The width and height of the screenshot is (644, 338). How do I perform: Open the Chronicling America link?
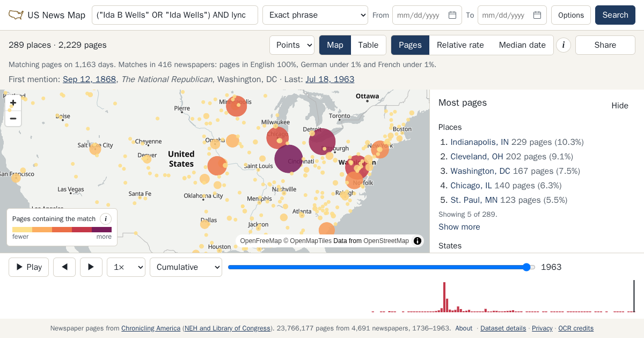(x=151, y=328)
